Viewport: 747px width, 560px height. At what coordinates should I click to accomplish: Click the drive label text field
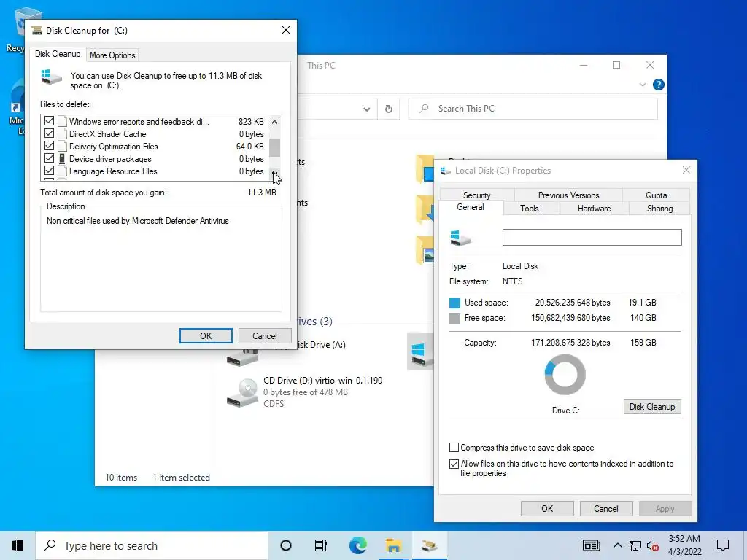click(592, 237)
